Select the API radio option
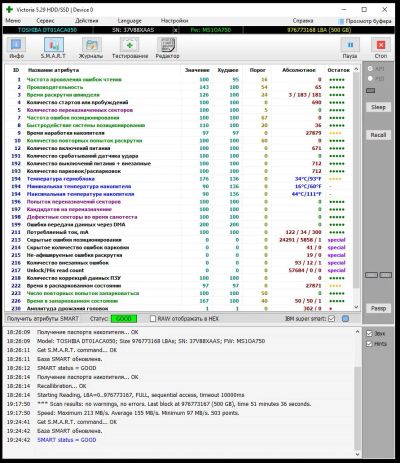Image resolution: width=400 pixels, height=463 pixels. click(370, 69)
